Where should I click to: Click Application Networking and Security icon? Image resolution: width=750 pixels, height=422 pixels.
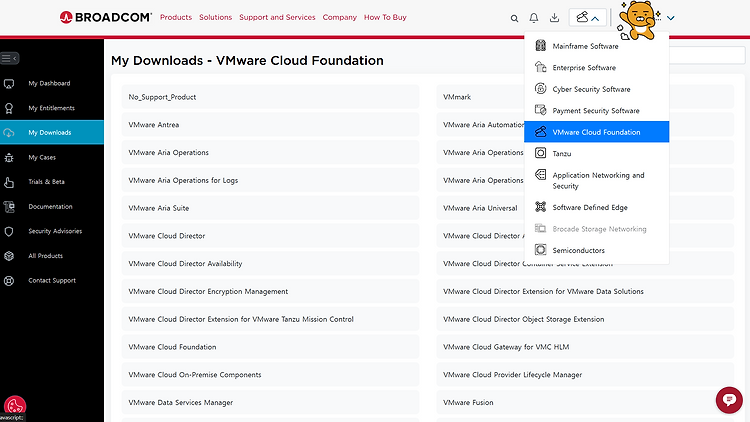(540, 175)
